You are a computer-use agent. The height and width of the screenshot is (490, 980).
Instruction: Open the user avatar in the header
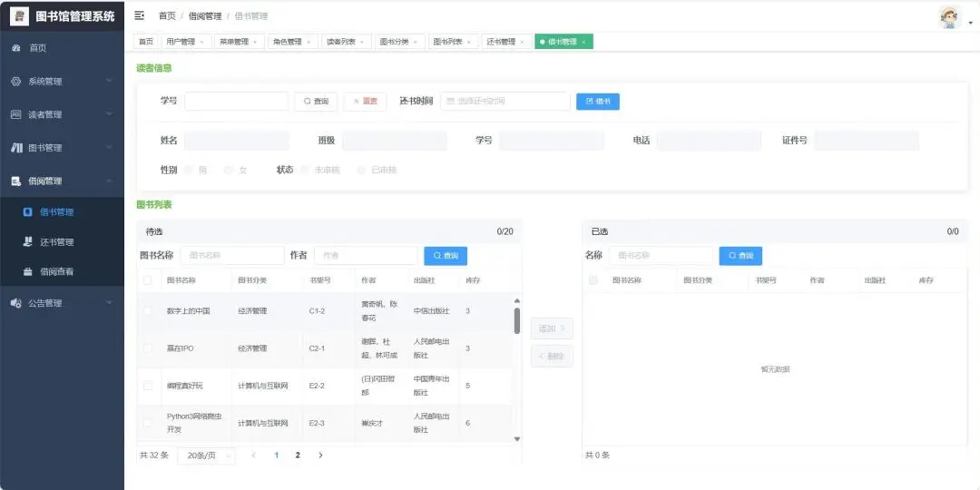[949, 17]
